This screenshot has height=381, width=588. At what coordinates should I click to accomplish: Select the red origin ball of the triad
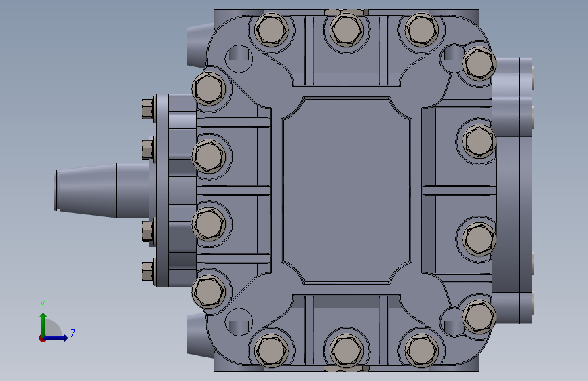(x=42, y=338)
